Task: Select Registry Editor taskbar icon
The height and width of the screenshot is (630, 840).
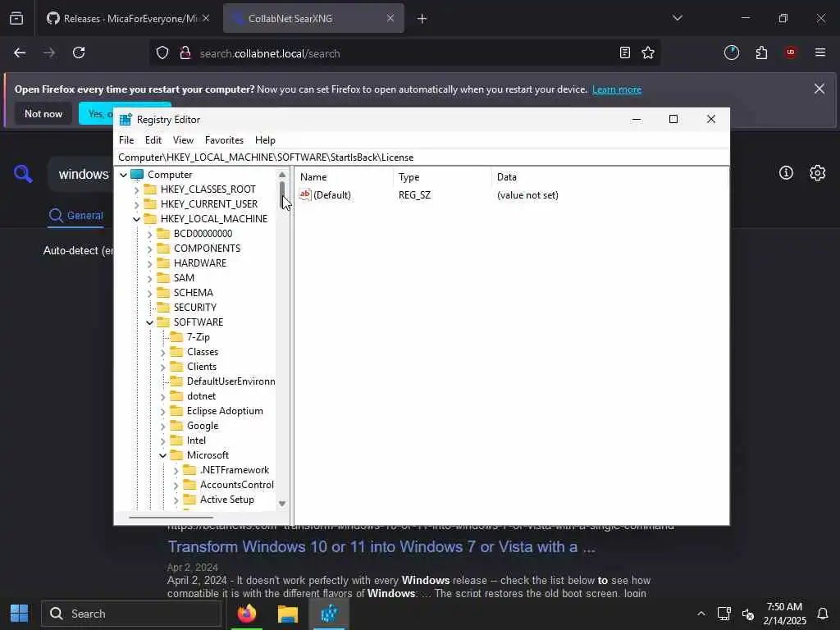Action: pos(329,614)
